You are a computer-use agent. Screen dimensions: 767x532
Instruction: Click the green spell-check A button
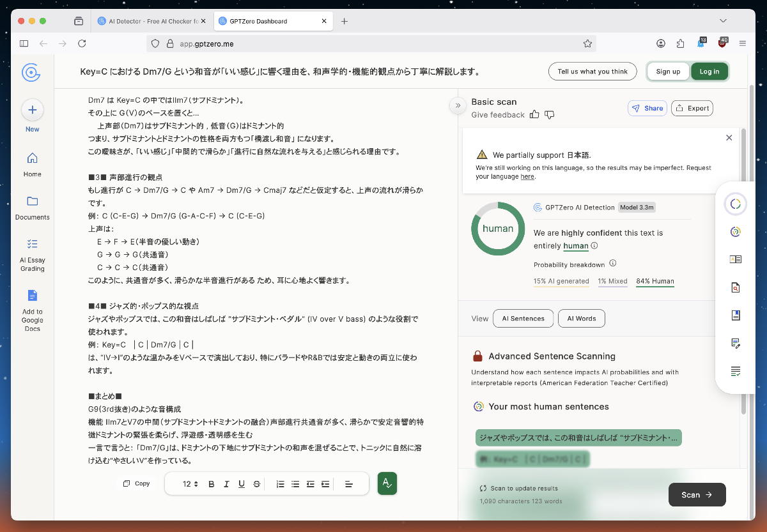click(387, 483)
